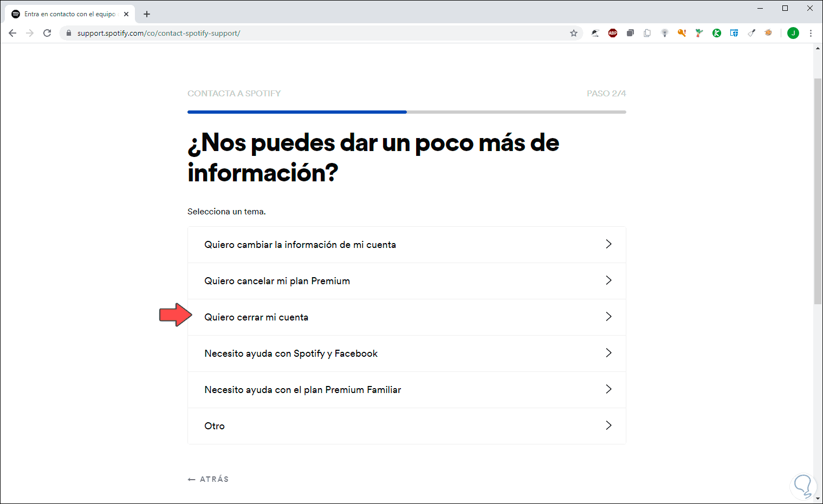Maximize the Chrome window
This screenshot has height=504, width=823.
[785, 8]
